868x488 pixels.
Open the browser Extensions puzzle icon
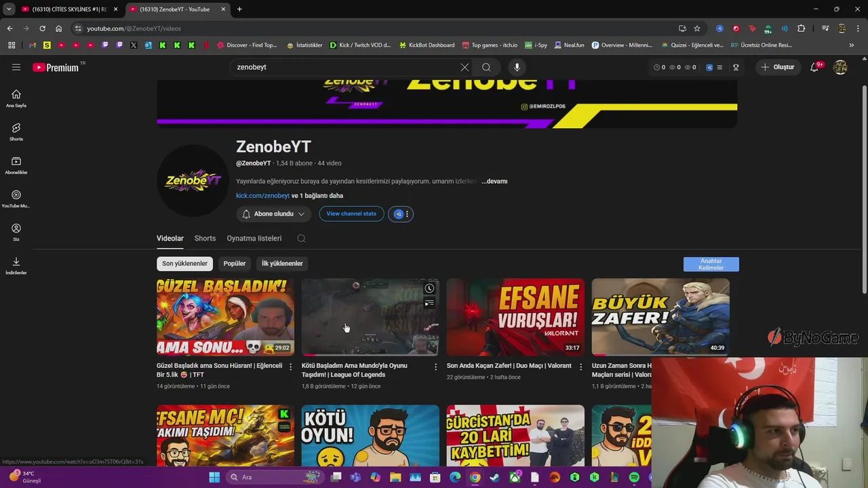tap(801, 28)
